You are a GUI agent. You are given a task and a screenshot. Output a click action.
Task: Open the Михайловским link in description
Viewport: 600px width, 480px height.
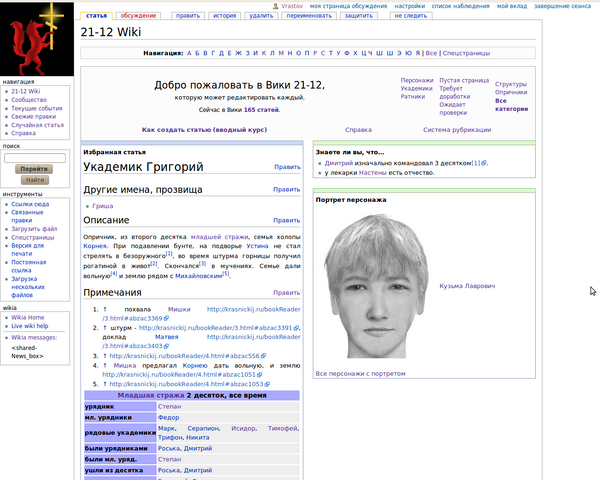(x=199, y=276)
